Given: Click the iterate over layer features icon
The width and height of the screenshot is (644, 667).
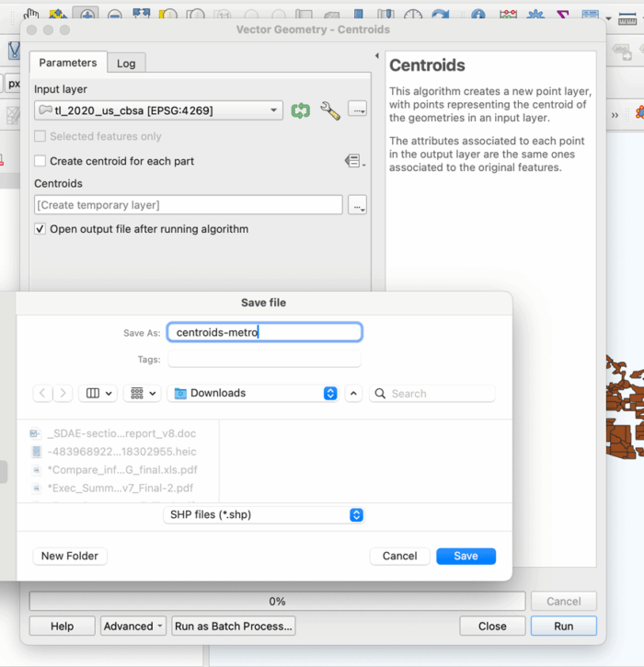Looking at the screenshot, I should (300, 110).
